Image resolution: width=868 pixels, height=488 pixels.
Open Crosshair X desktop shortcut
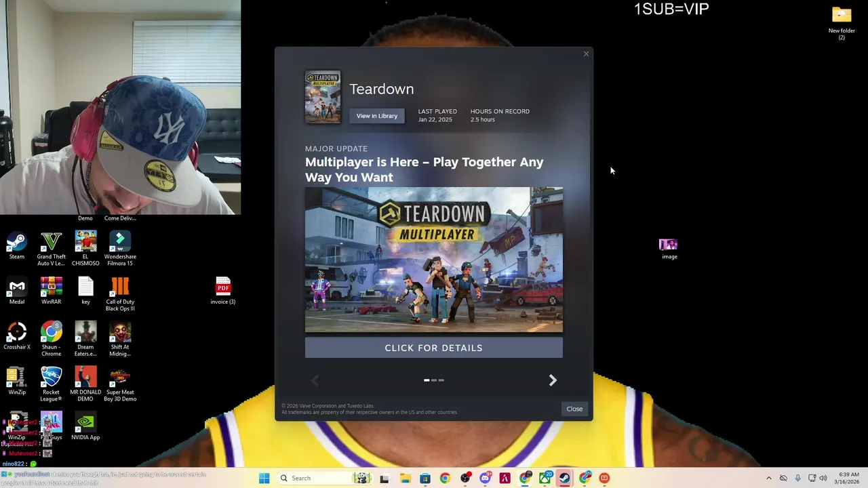pos(16,337)
